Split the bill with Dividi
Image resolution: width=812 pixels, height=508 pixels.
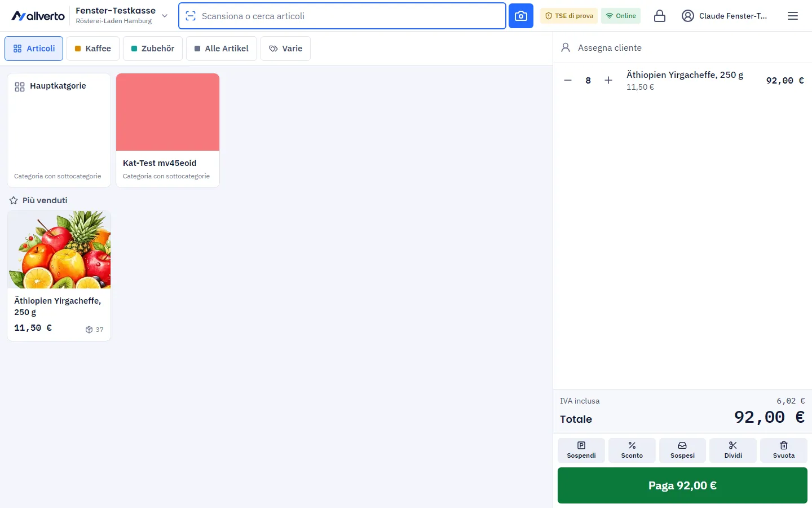pyautogui.click(x=733, y=450)
